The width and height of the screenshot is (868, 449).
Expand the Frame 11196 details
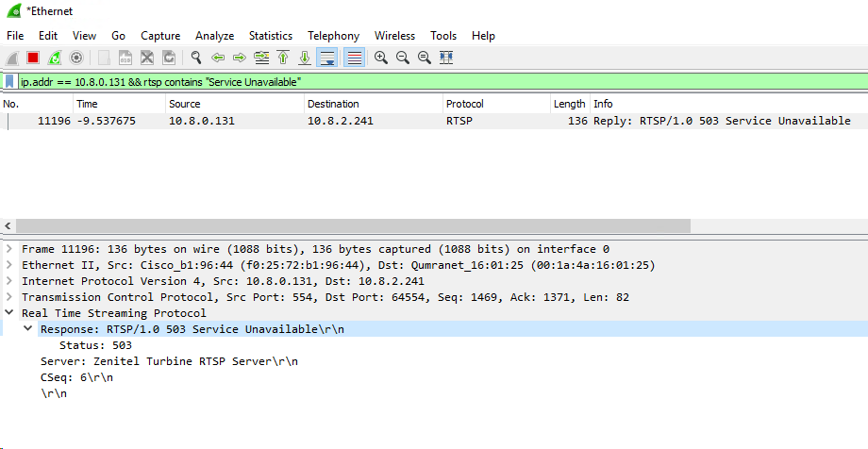coord(8,249)
